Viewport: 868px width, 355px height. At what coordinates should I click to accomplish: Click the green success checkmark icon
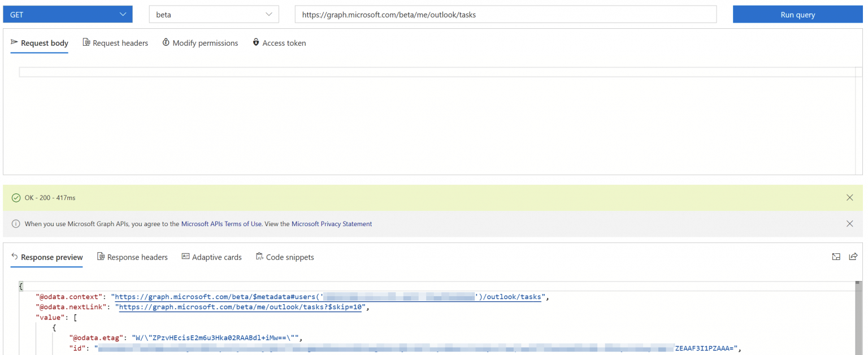pos(16,198)
